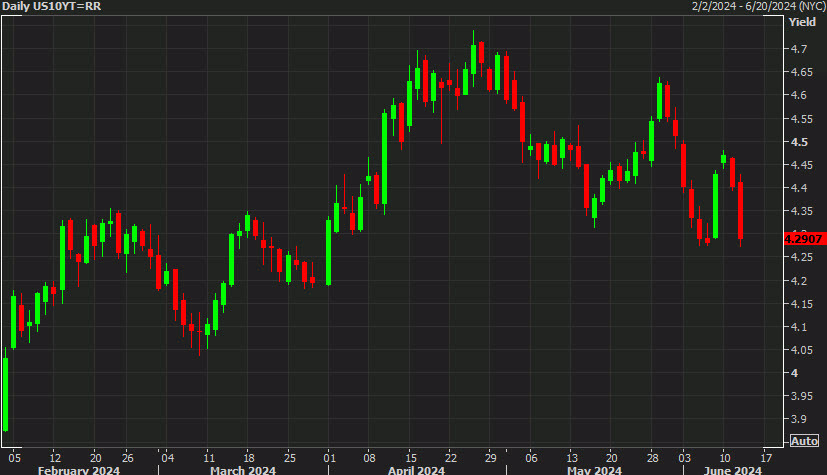The width and height of the screenshot is (827, 475).
Task: Select the last red candle on the right
Action: [x=741, y=210]
